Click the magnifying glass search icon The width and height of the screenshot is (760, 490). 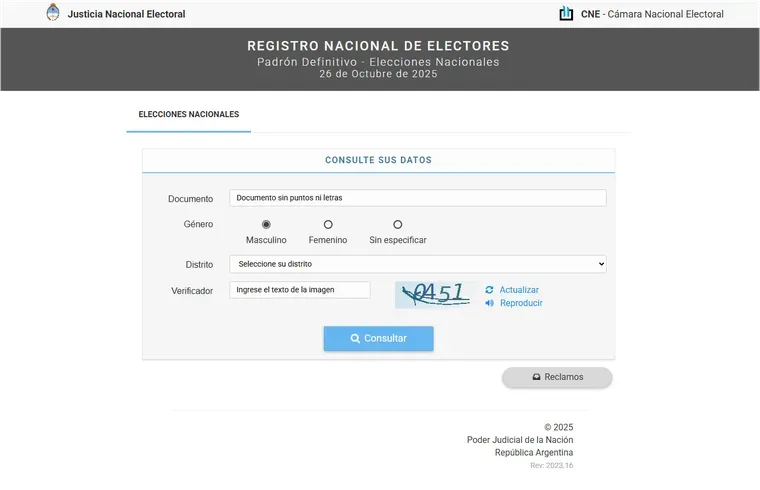[x=355, y=339]
